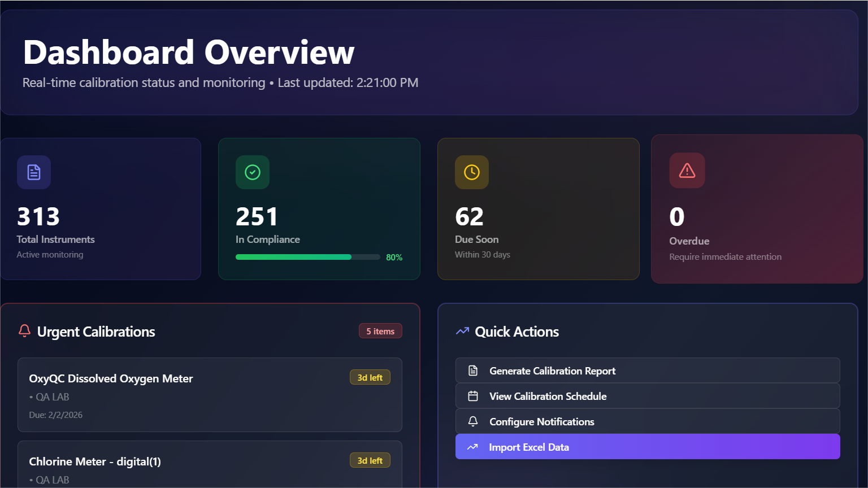Open Configure Notifications
868x488 pixels.
click(x=648, y=421)
